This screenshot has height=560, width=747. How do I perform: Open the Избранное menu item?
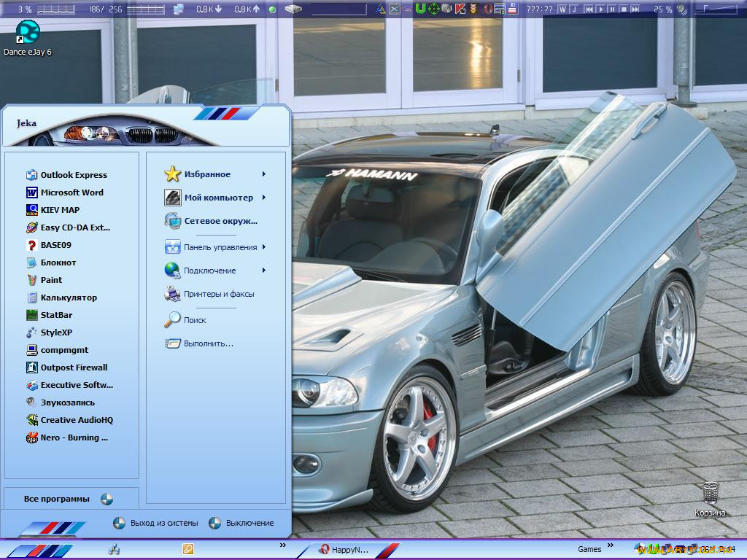[x=198, y=174]
